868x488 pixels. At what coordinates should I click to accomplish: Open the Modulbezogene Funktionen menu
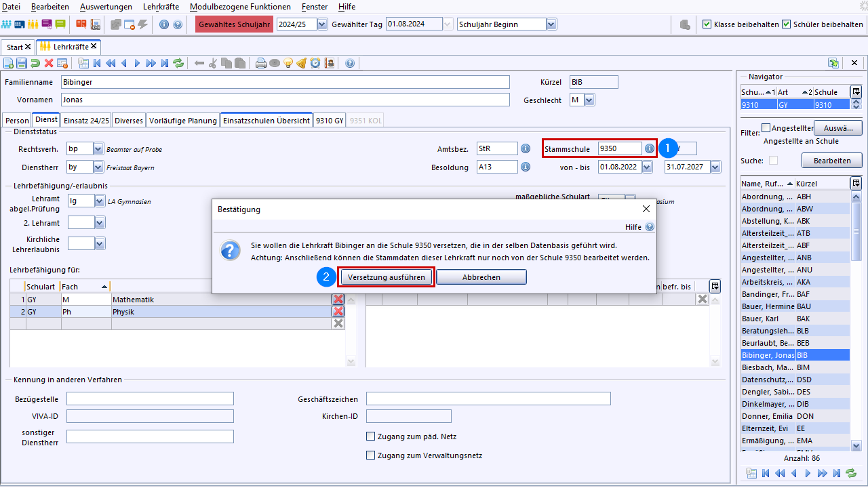click(x=240, y=7)
